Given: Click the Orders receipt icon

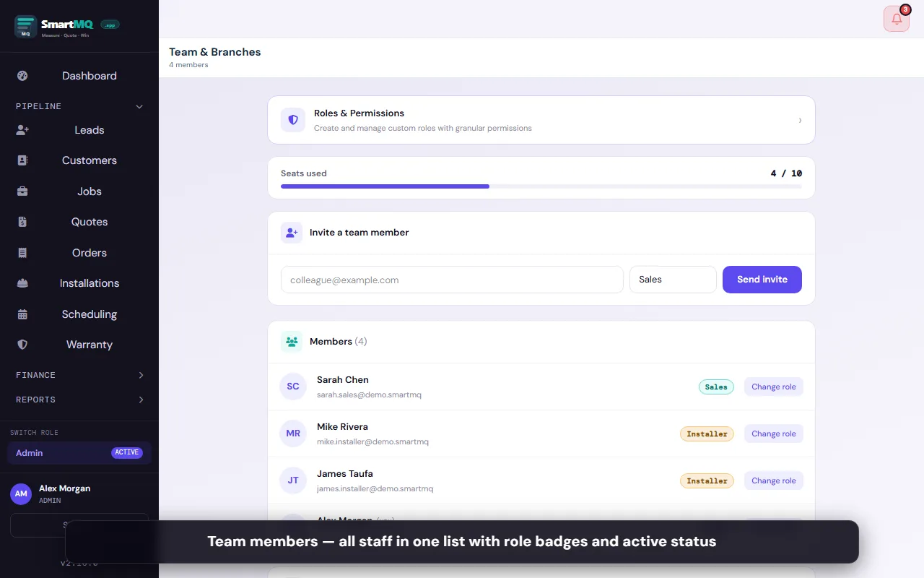Looking at the screenshot, I should pyautogui.click(x=22, y=253).
